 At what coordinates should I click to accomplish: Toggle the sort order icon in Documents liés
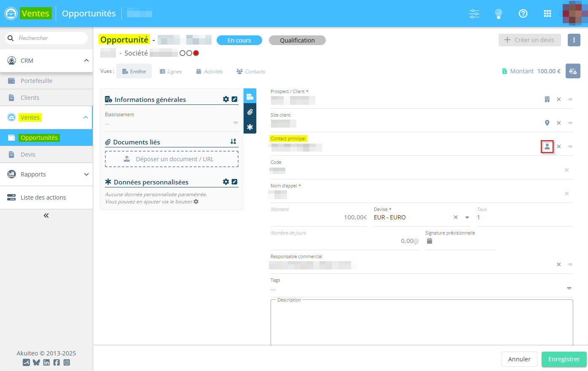pyautogui.click(x=233, y=142)
